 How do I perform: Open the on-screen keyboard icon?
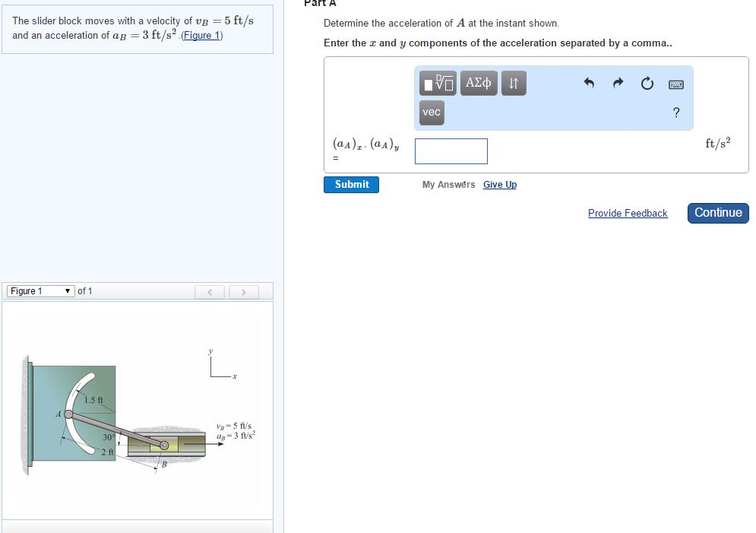tap(675, 84)
